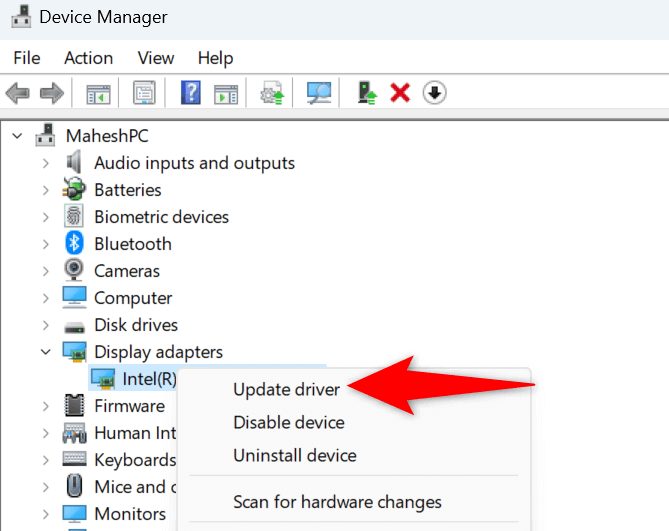
Task: Select the Disk drives tree item
Action: coord(136,325)
